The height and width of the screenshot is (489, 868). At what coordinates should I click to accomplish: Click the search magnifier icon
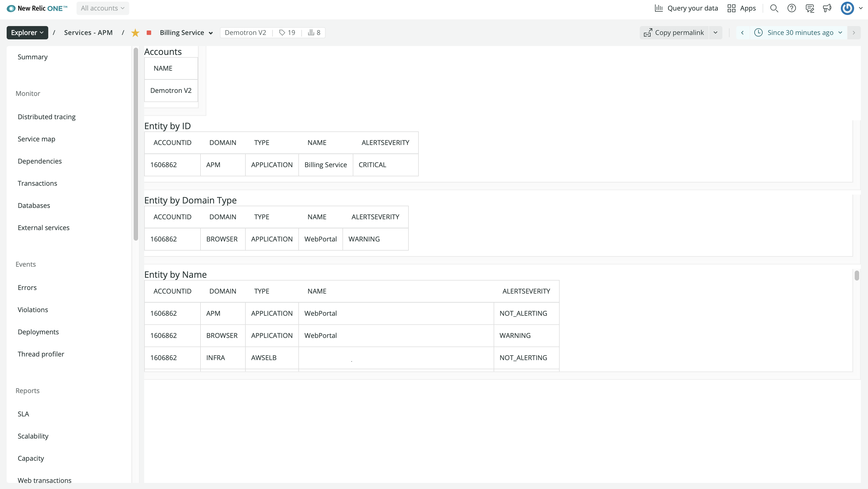coord(774,8)
